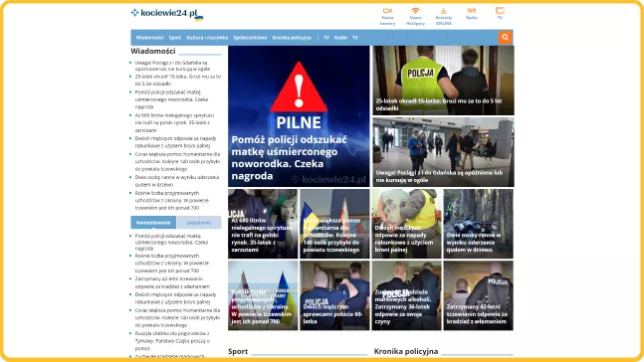This screenshot has width=644, height=362.
Task: Click the Wiadomości sidebar section heading
Action: (152, 51)
